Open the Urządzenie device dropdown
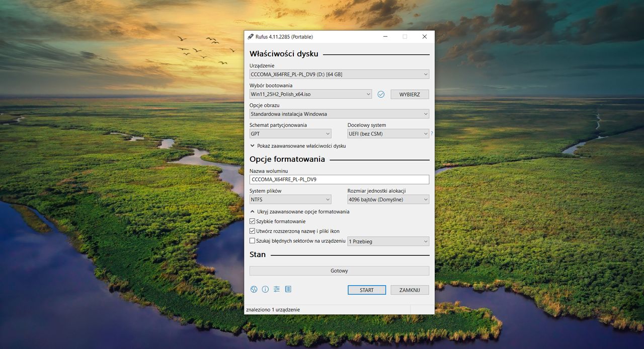Viewport: 644px width, 349px height. point(339,74)
